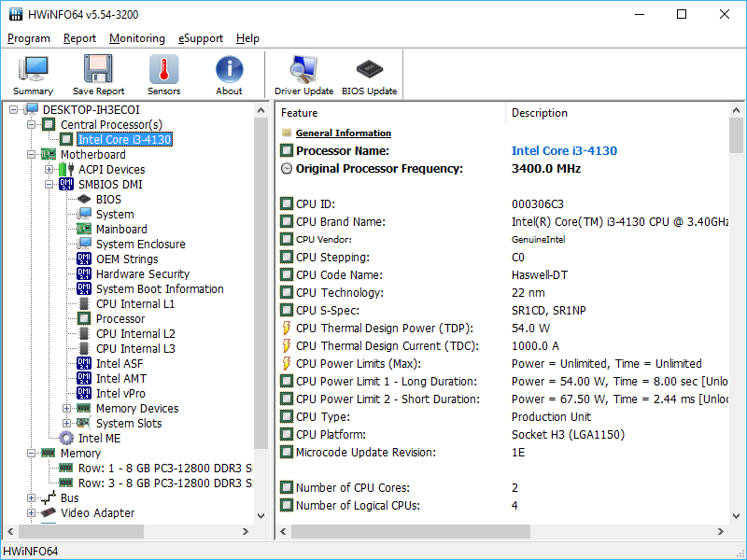The image size is (747, 560).
Task: Click the details panel vertical scrollbar thumb
Action: click(736, 135)
